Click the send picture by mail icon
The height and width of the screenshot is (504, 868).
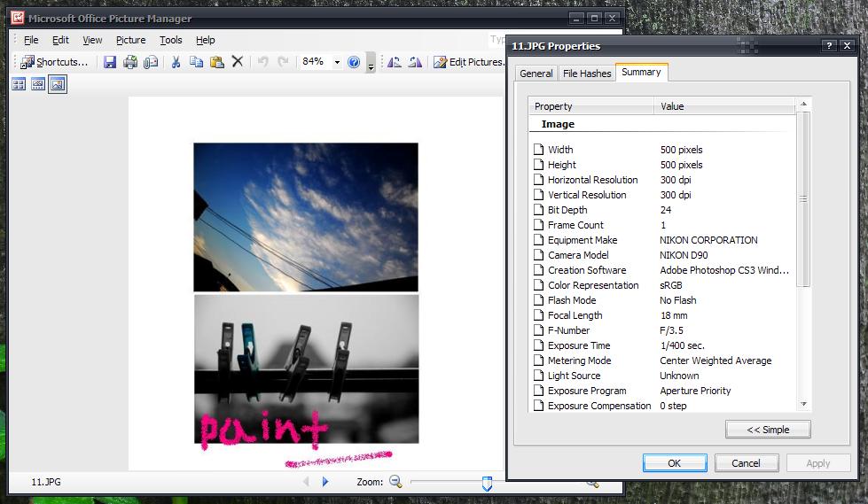[x=151, y=62]
